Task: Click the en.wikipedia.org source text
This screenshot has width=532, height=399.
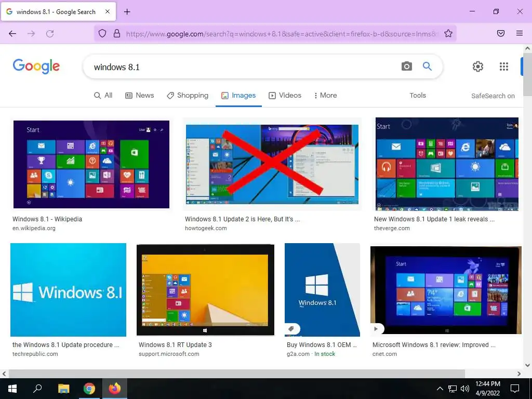Action: coord(34,229)
